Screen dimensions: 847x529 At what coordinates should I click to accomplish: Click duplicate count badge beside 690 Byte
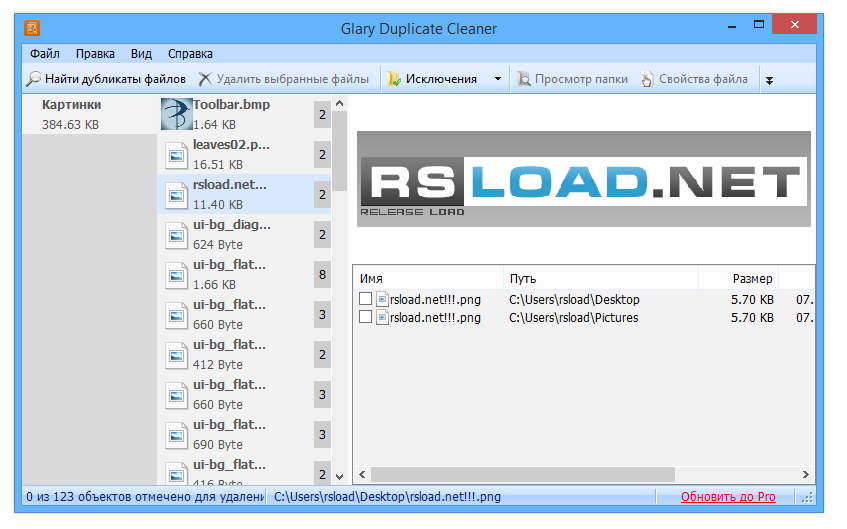point(322,434)
